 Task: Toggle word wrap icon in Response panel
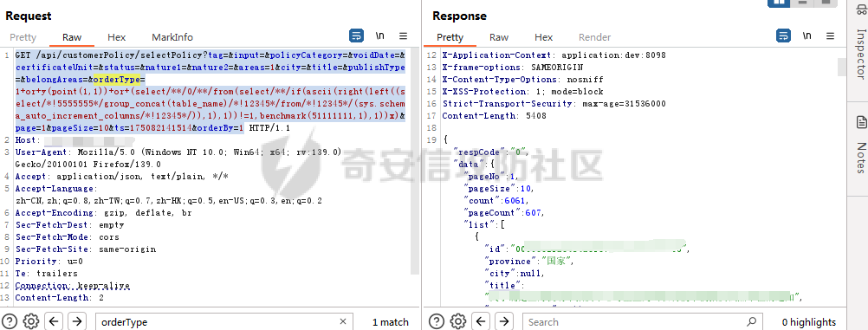tap(784, 36)
